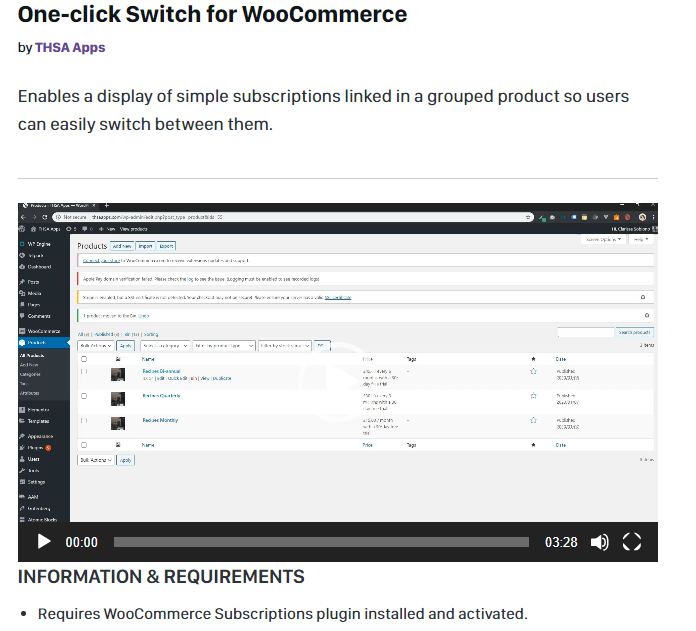
Task: Check the Redsee Monthly product checkbox
Action: (84, 421)
